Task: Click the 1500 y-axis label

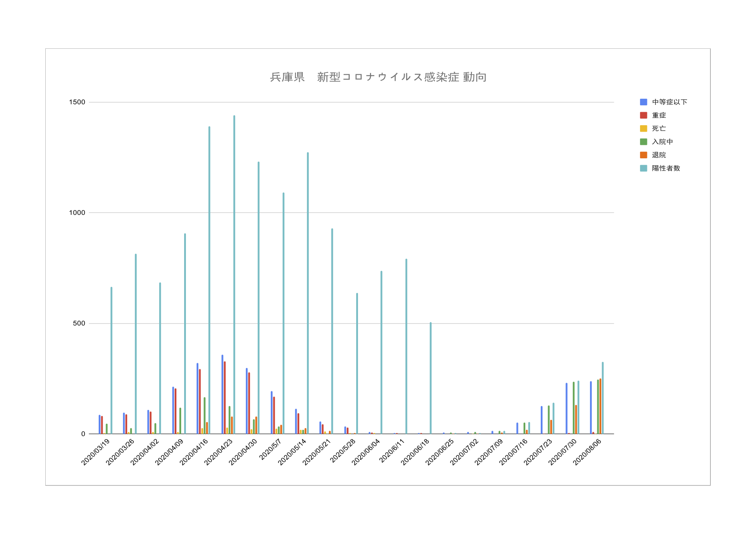Action: click(77, 102)
